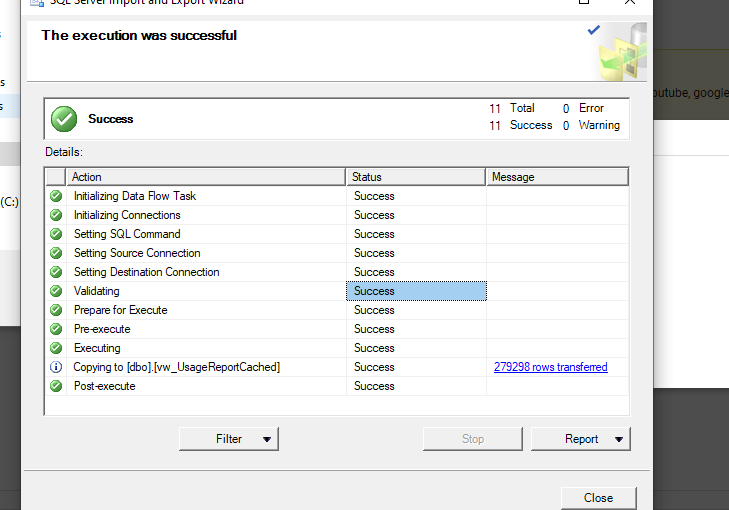Maximize the wizard window

pos(584,1)
